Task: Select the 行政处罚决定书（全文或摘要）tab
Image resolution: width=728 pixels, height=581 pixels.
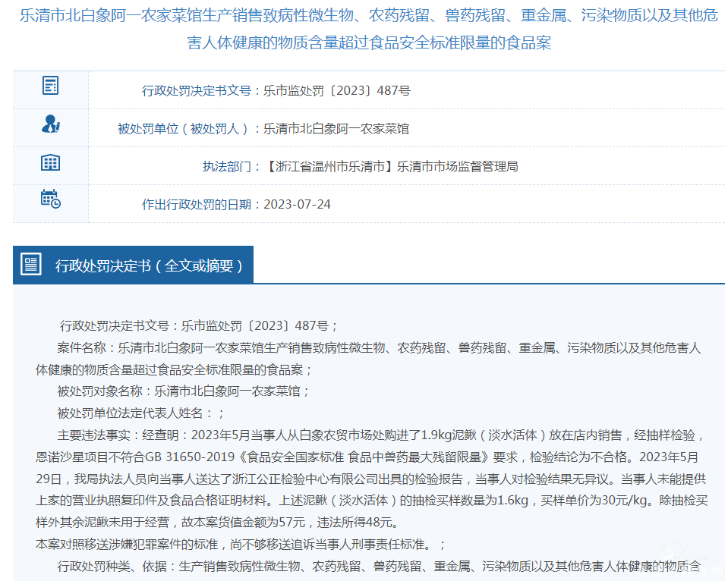Action: tap(134, 265)
